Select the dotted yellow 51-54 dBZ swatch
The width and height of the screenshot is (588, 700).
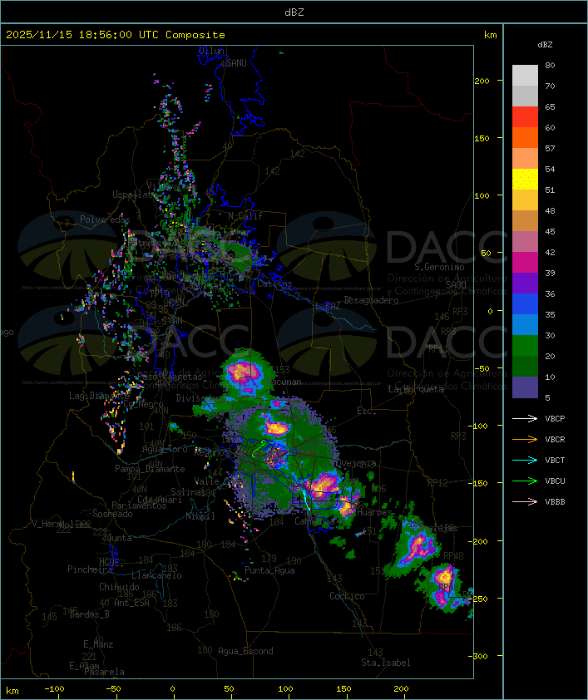click(525, 179)
